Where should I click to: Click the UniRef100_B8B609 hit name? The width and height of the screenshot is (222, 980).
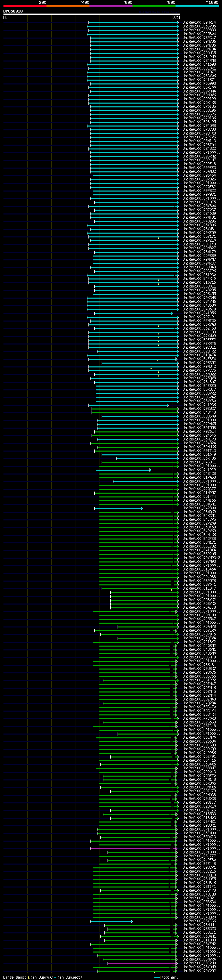199,416
